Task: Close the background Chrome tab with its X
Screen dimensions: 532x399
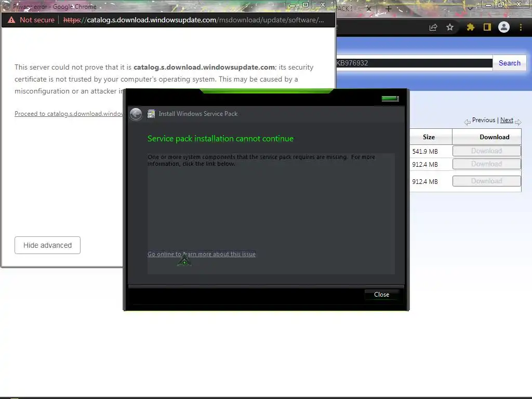Action: tap(369, 9)
